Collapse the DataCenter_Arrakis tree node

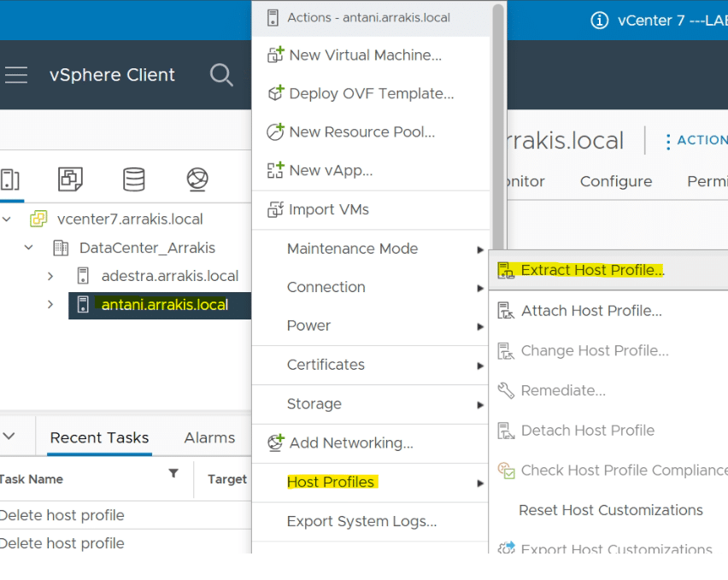(29, 248)
